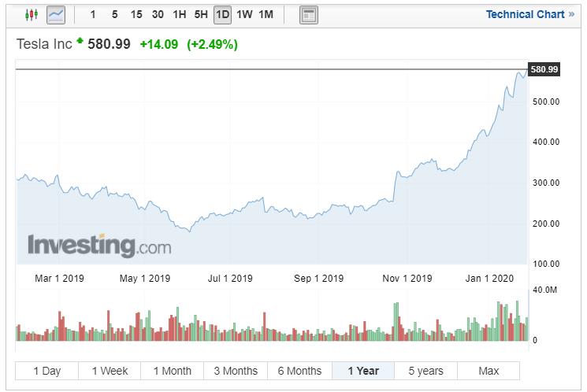The height and width of the screenshot is (392, 587).
Task: Set interval to 5 minutes
Action: (114, 14)
